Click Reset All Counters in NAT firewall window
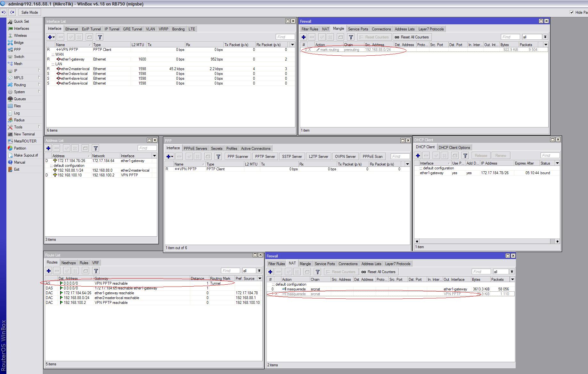 pos(379,272)
